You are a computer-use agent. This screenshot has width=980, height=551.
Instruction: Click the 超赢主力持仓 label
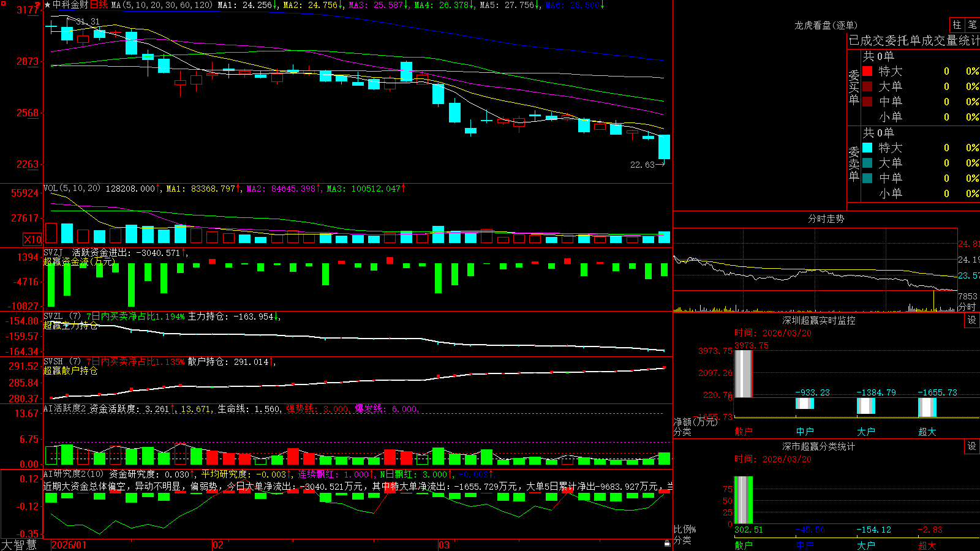[70, 325]
